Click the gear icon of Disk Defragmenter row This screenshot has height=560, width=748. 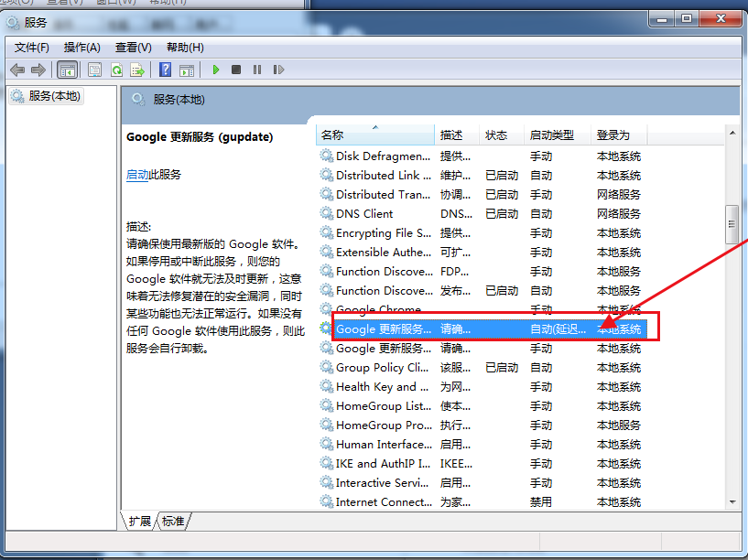point(326,156)
